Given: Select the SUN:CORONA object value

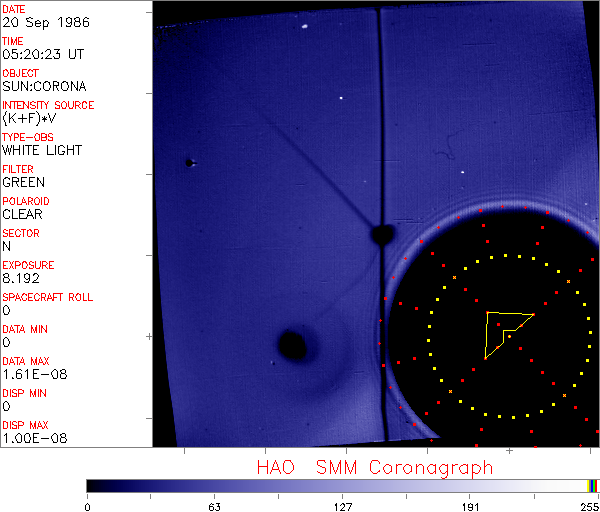Looking at the screenshot, I should click(x=44, y=86).
